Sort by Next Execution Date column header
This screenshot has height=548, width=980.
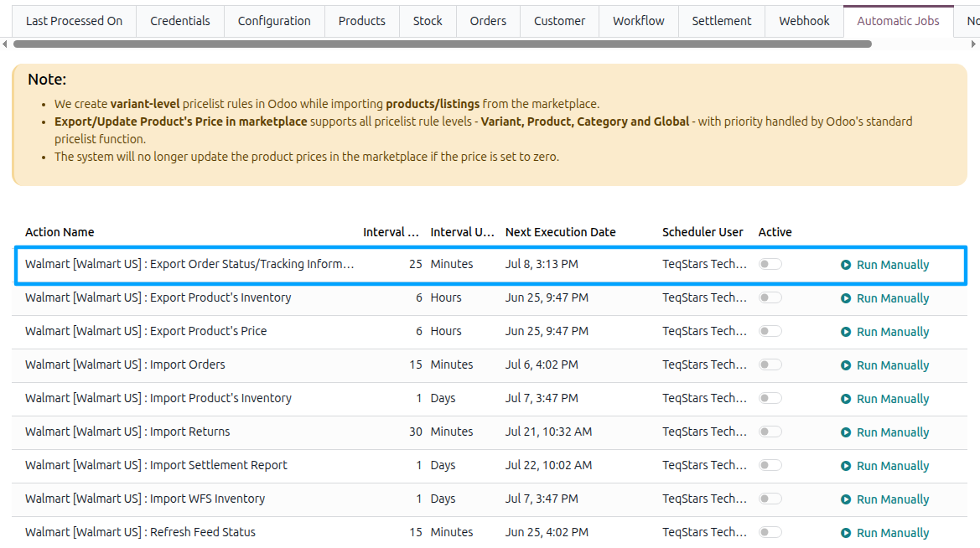pos(561,232)
